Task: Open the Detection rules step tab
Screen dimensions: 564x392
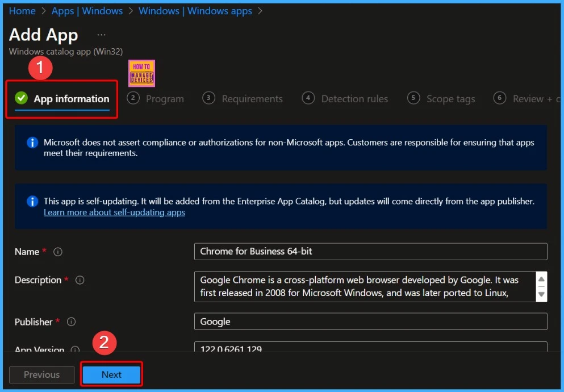Action: coord(345,98)
